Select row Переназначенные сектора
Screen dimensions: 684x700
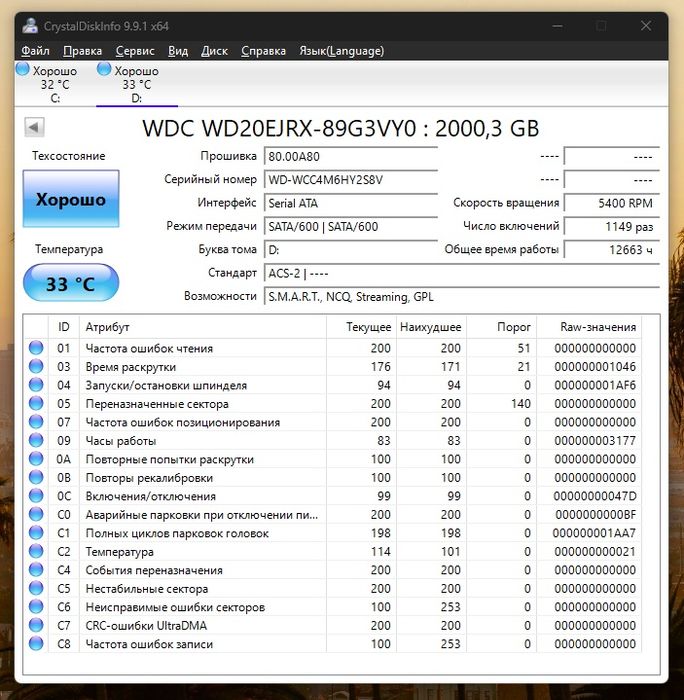(x=333, y=404)
